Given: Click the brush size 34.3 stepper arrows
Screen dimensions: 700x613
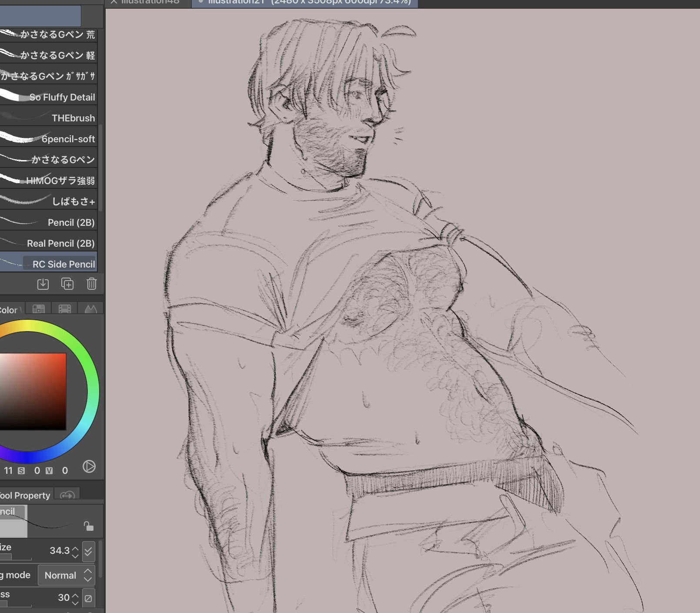Looking at the screenshot, I should pos(75,552).
